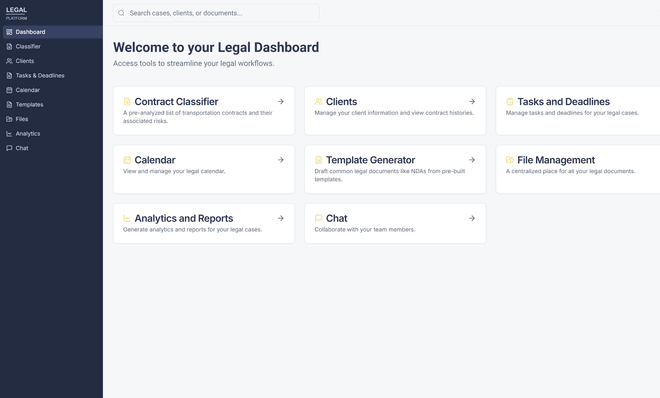
Task: Open the Template Generator card title
Action: [370, 160]
